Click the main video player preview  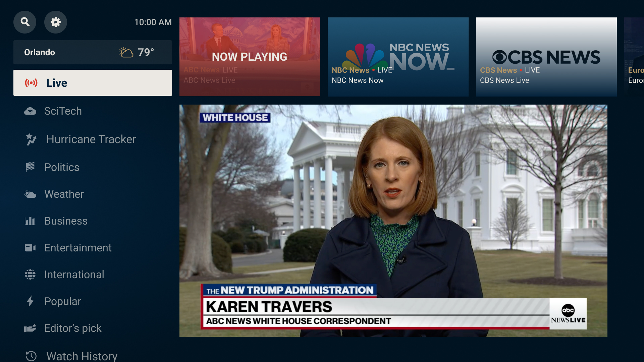point(393,221)
